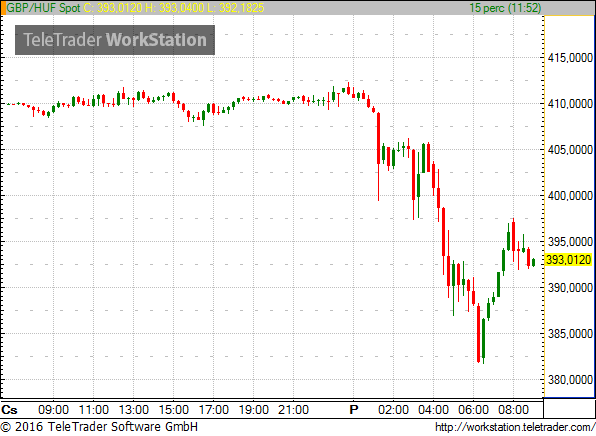Open the workstation.teletrader.com link
The width and height of the screenshot is (596, 436).
coord(515,427)
